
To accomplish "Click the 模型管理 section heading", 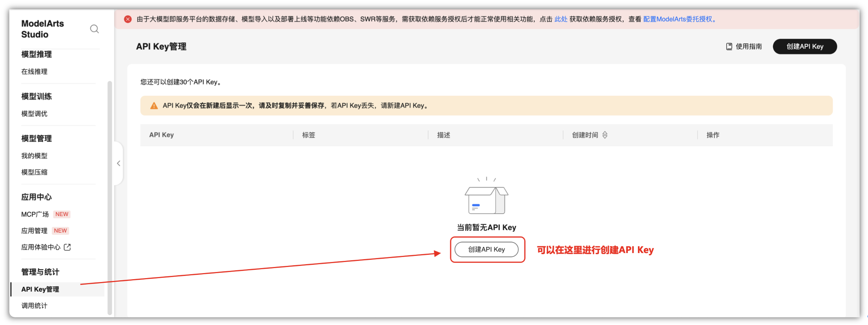I will pos(36,139).
